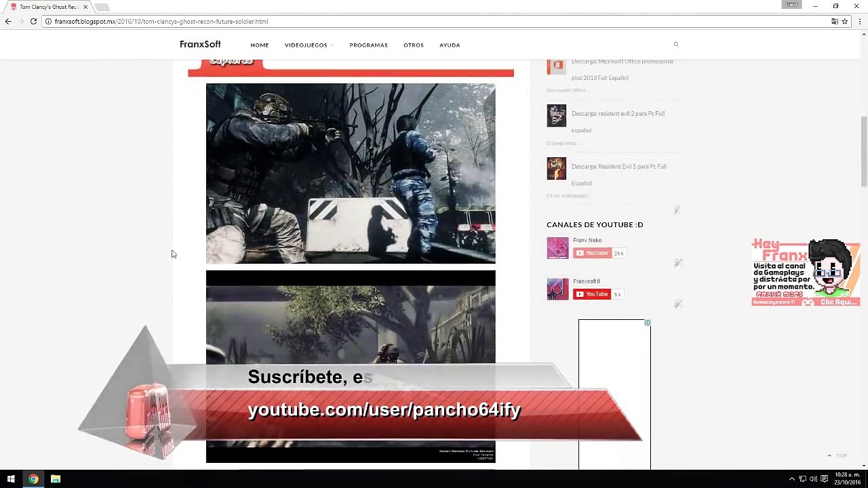Image resolution: width=868 pixels, height=488 pixels.
Task: Click the Franx Neko channel name text
Action: coord(587,240)
